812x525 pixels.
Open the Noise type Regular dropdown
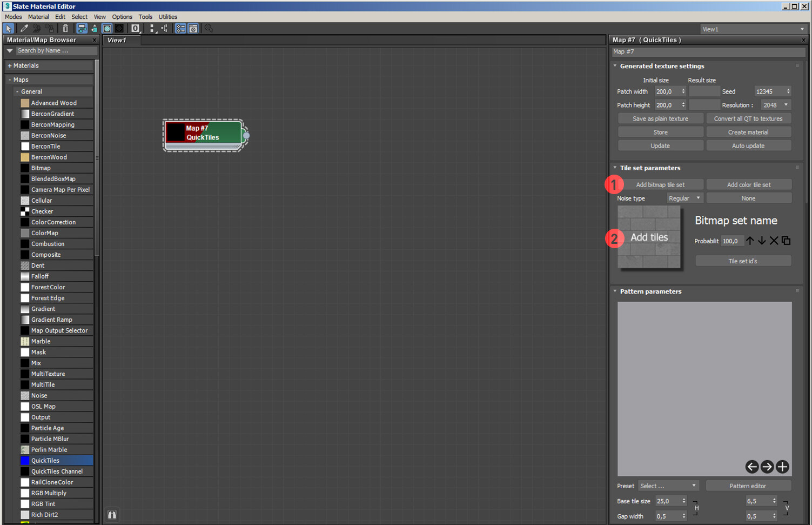coord(685,198)
